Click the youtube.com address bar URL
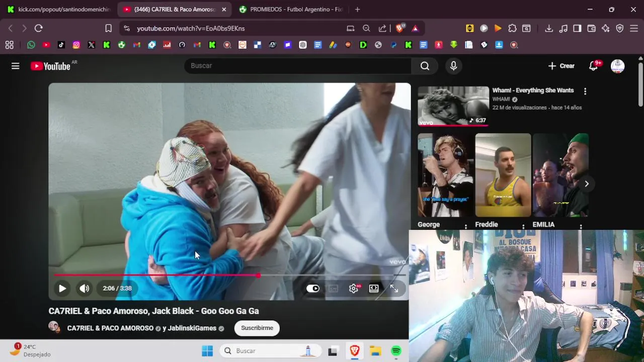The height and width of the screenshot is (362, 644). (191, 29)
